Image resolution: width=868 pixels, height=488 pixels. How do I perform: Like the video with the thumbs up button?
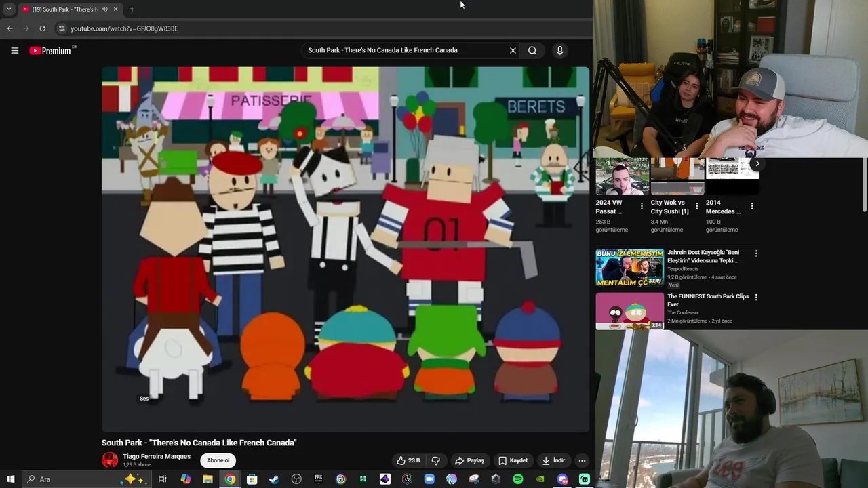tap(408, 460)
